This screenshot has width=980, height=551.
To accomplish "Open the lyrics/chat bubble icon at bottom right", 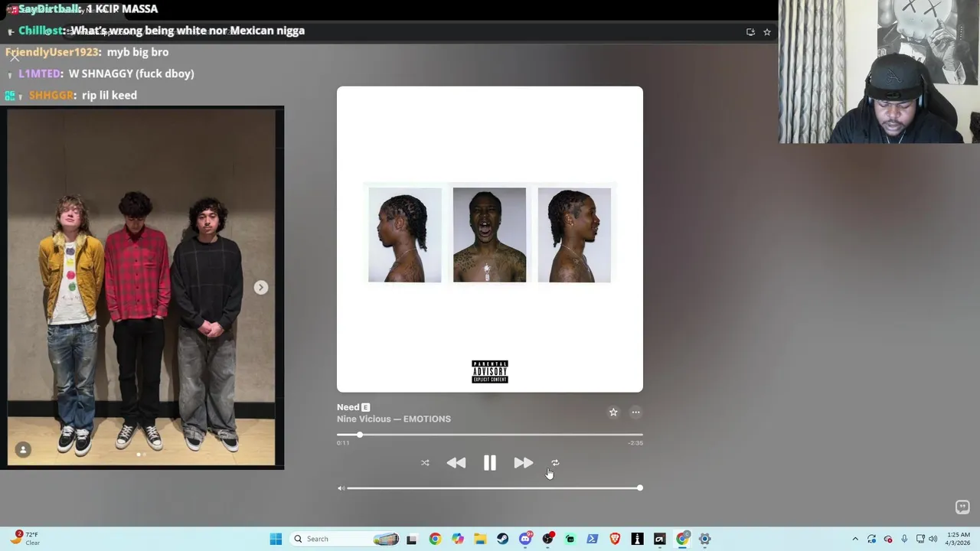I will pyautogui.click(x=962, y=507).
